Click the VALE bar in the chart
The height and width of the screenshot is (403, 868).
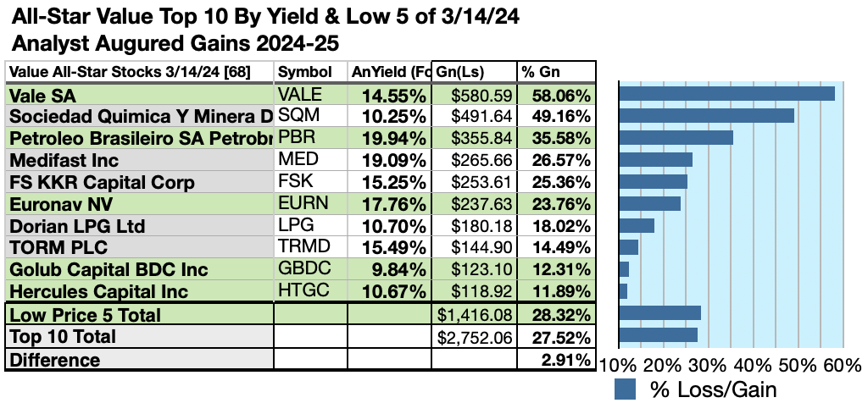pyautogui.click(x=726, y=93)
